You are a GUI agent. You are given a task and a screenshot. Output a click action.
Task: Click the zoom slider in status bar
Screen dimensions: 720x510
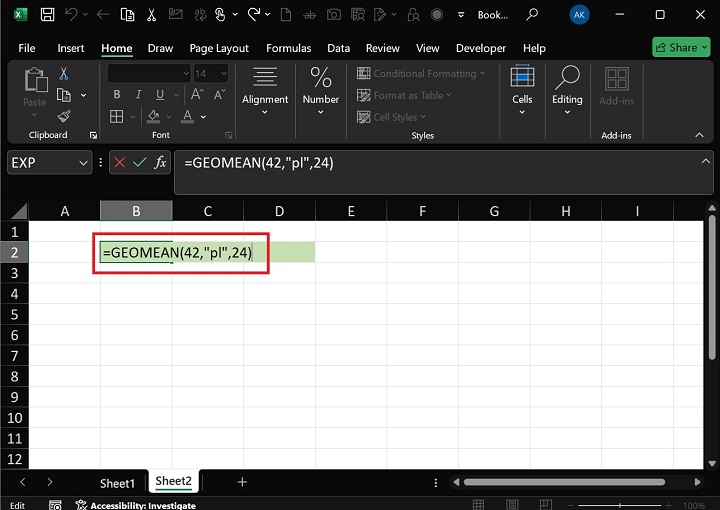pos(619,505)
